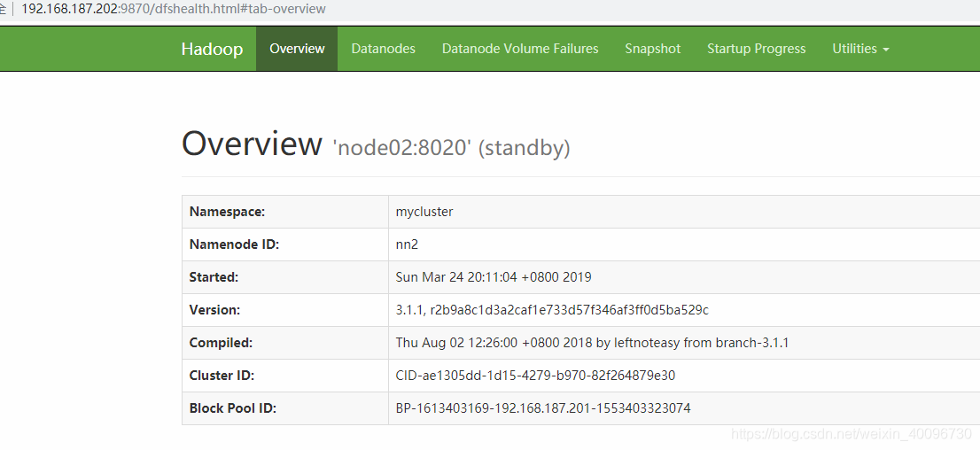Viewport: 980px width, 450px height.
Task: Click the Version: row label
Action: [x=214, y=310]
